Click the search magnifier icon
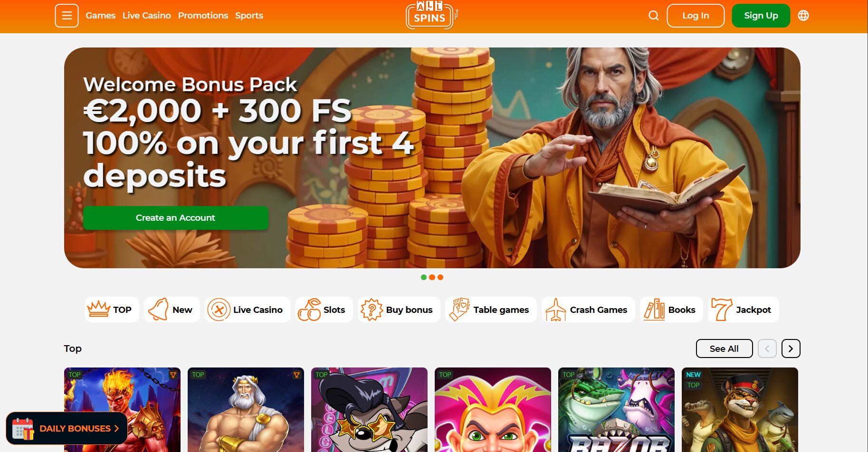This screenshot has height=452, width=868. 654,16
